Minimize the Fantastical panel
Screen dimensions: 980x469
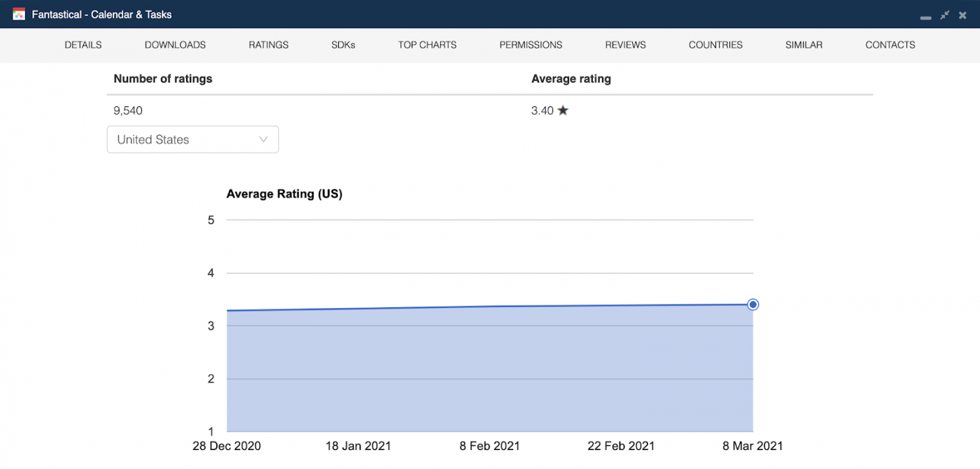pos(925,17)
